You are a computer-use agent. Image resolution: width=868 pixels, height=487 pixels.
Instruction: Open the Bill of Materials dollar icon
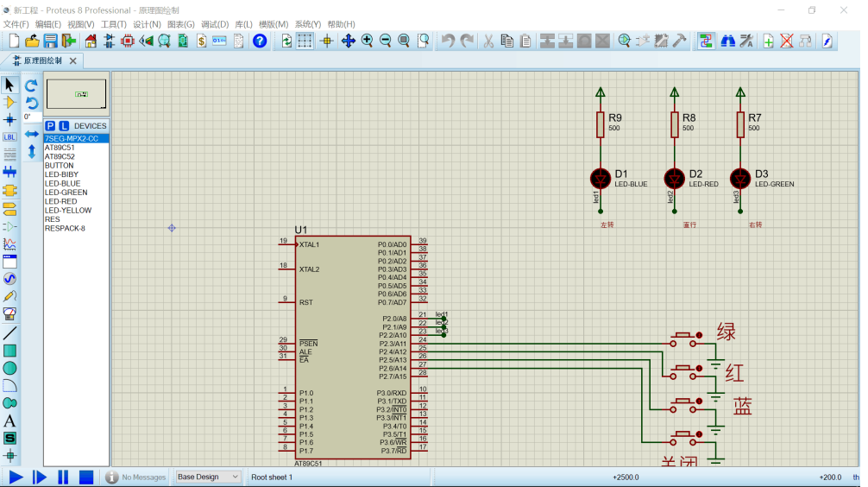click(x=202, y=41)
